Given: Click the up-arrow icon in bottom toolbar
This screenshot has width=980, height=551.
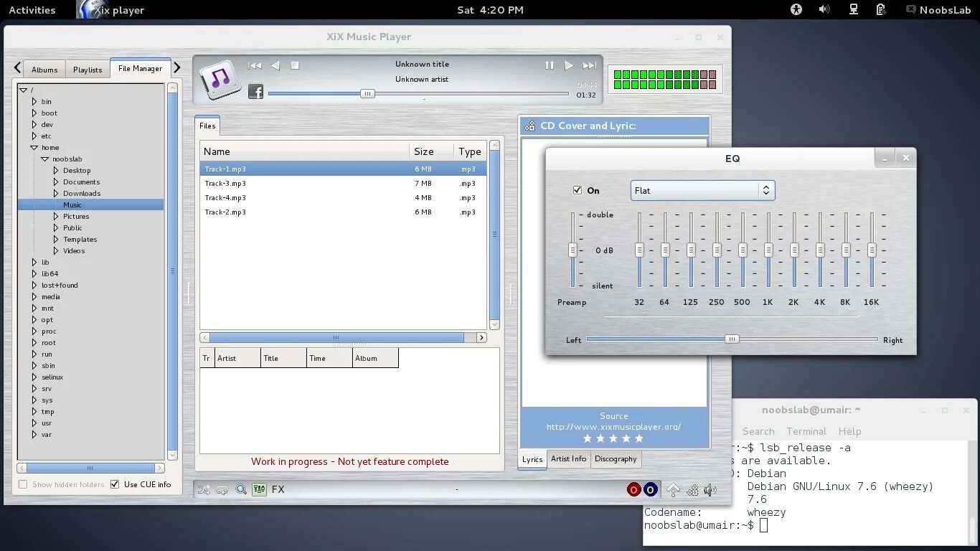Looking at the screenshot, I should [x=673, y=490].
